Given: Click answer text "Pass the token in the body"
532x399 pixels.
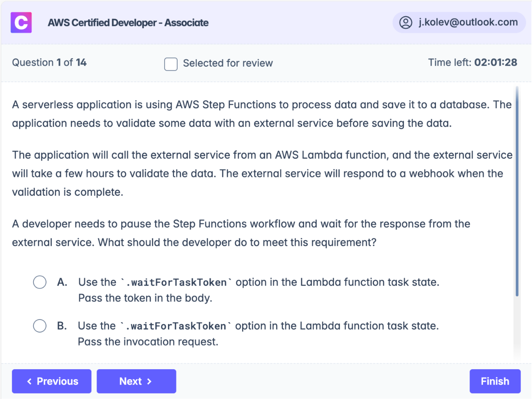Looking at the screenshot, I should (145, 298).
